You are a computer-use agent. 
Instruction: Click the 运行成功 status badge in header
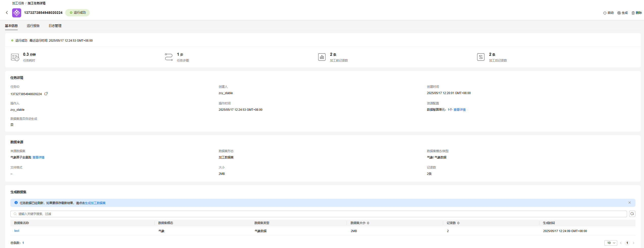point(77,13)
